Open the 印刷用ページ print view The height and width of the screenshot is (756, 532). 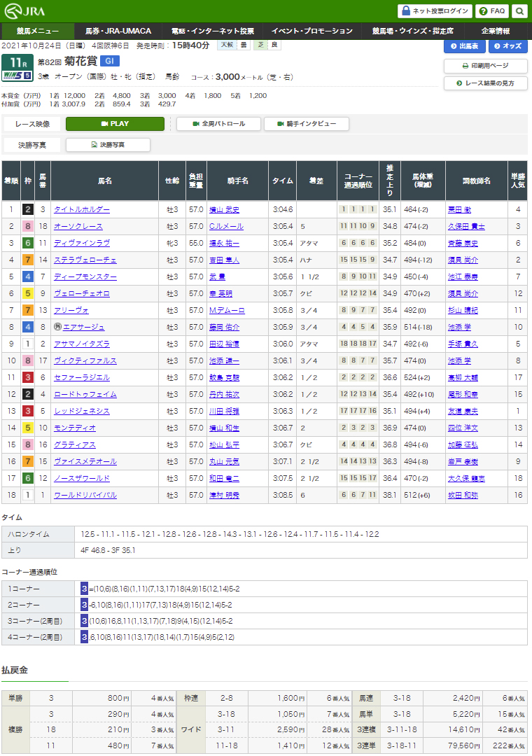coord(485,66)
